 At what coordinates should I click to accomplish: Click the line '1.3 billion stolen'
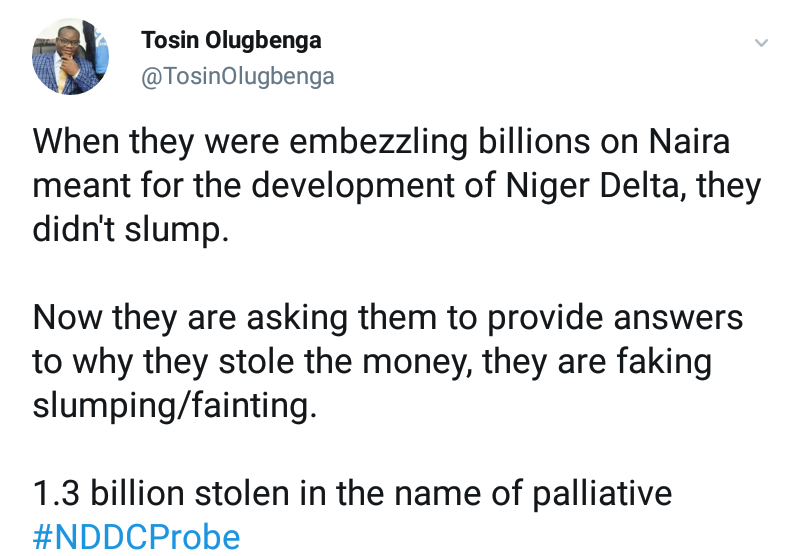point(352,493)
